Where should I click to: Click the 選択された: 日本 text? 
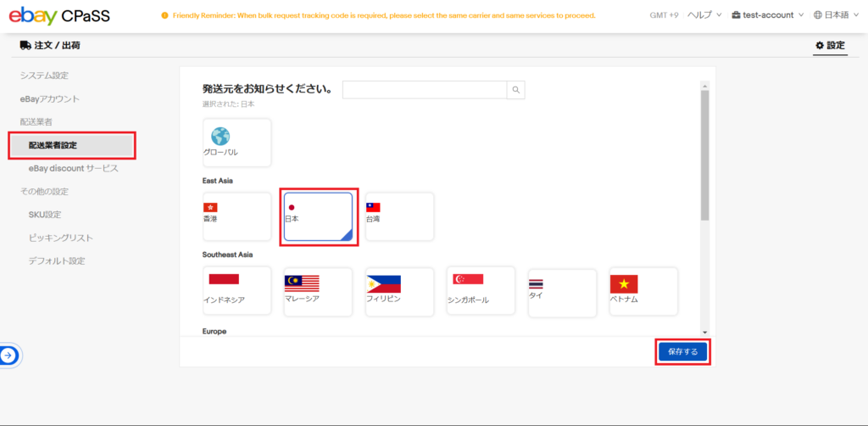229,104
